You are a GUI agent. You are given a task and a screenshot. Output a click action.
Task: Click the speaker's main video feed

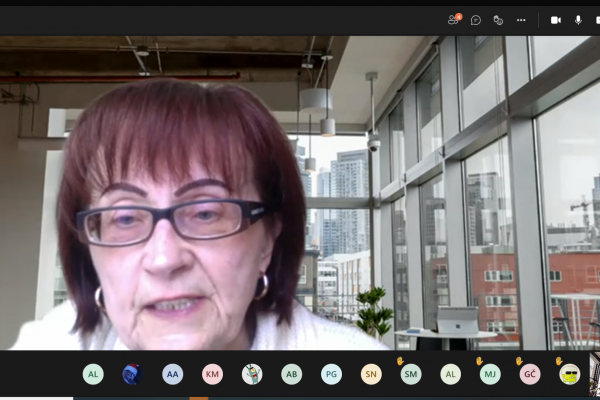[300, 193]
